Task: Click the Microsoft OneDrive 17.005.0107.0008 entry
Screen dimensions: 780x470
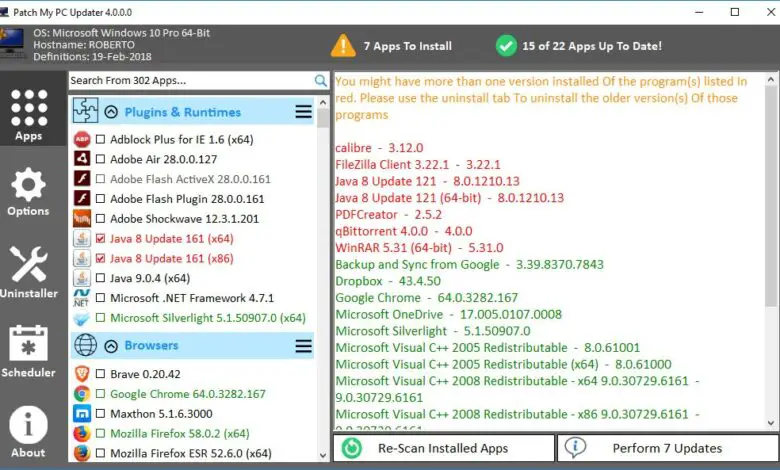Action: pos(448,314)
